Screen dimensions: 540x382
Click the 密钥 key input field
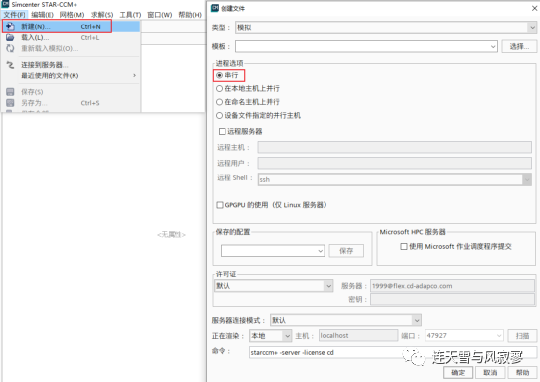pos(452,299)
